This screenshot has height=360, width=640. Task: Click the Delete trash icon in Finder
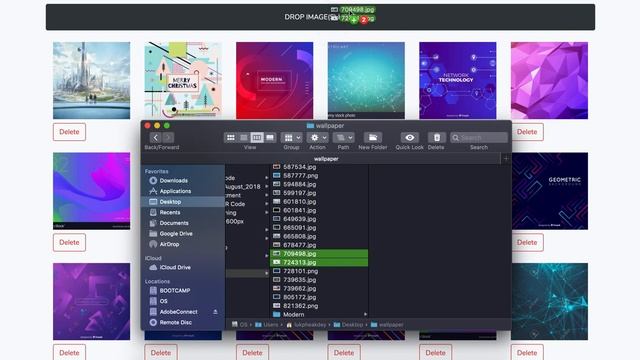(x=436, y=138)
